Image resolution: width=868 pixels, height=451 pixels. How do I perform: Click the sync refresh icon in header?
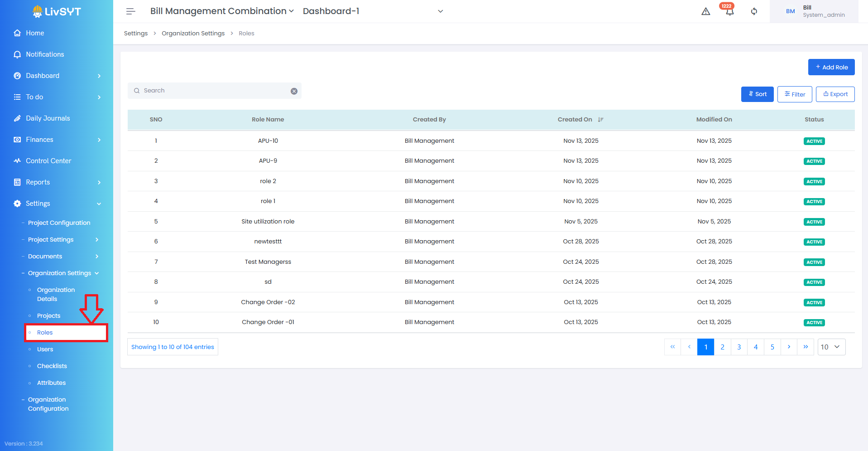pos(754,11)
